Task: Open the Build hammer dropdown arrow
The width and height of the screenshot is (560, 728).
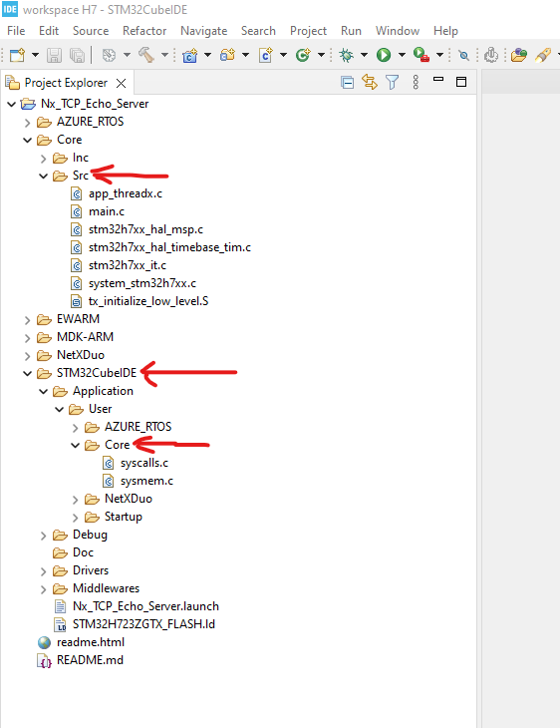Action: click(164, 55)
